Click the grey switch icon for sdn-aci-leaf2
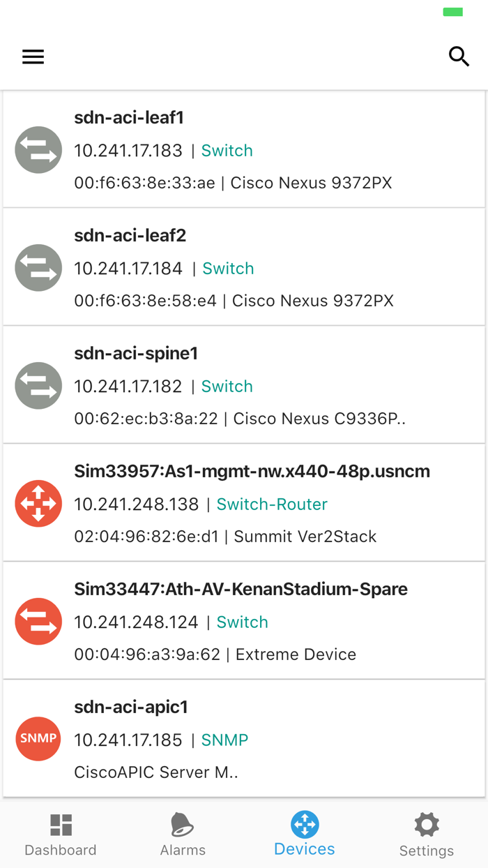Image resolution: width=488 pixels, height=868 pixels. tap(38, 267)
